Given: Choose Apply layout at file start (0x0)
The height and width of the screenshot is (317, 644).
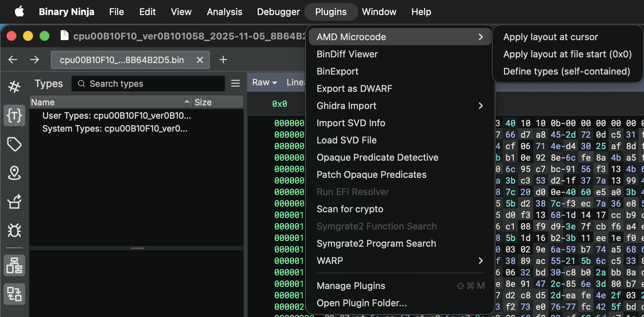Looking at the screenshot, I should click(568, 54).
